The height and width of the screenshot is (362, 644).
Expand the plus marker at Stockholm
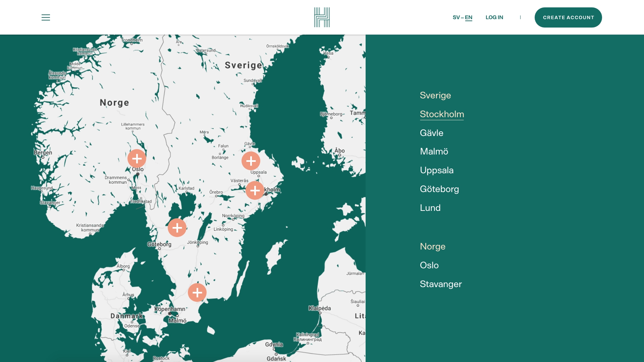[255, 190]
